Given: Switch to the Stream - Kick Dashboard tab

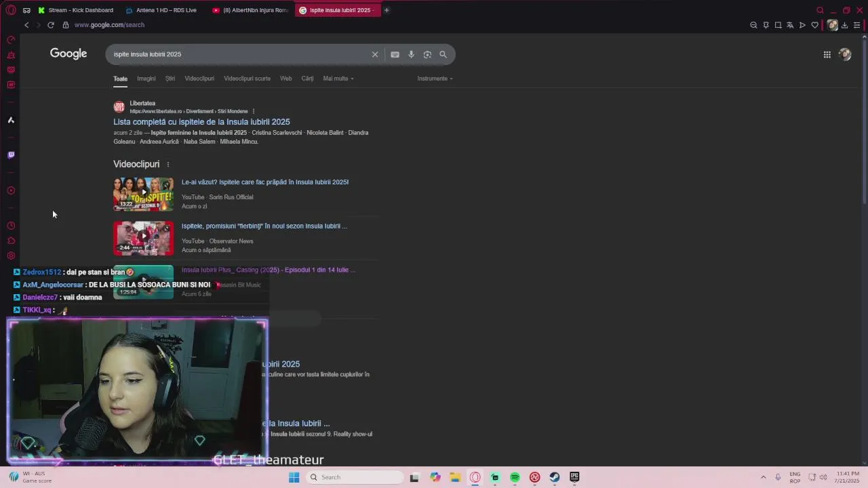Looking at the screenshot, I should click(x=76, y=10).
